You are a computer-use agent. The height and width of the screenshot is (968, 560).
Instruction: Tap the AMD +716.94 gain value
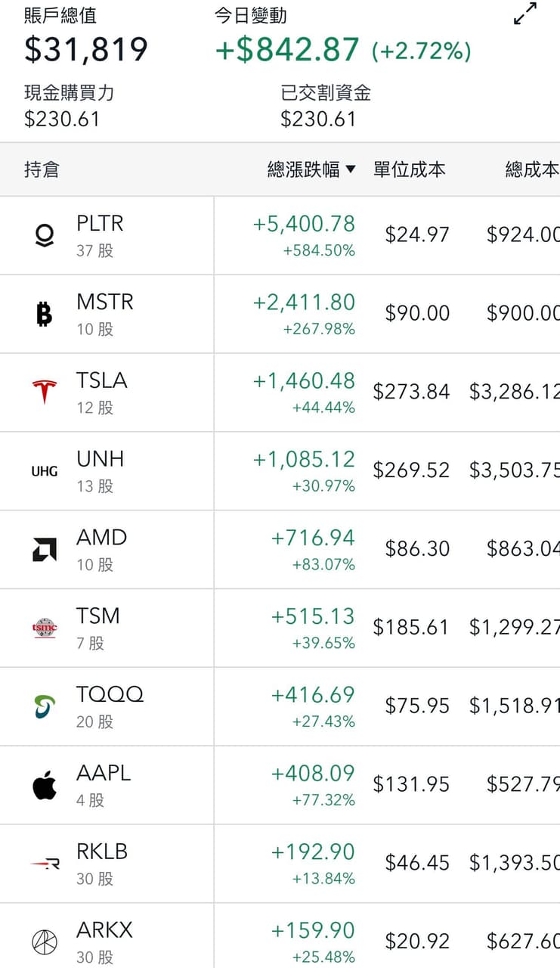point(313,538)
